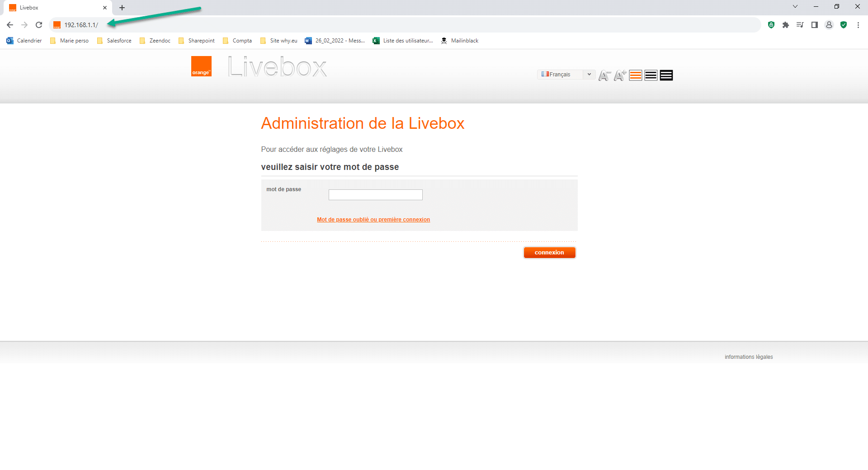Open the Chrome profile avatar
This screenshot has width=868, height=470.
click(x=829, y=25)
